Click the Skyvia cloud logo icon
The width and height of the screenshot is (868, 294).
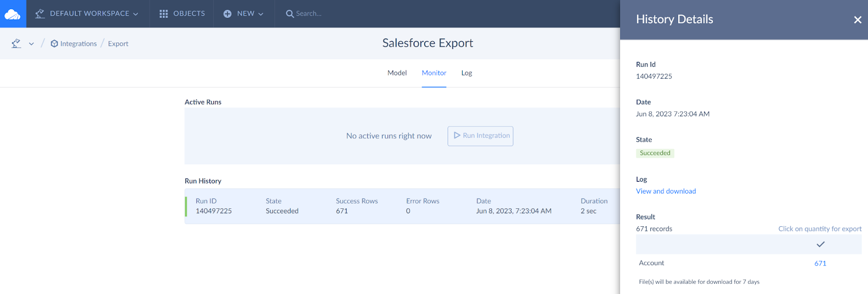pos(13,14)
